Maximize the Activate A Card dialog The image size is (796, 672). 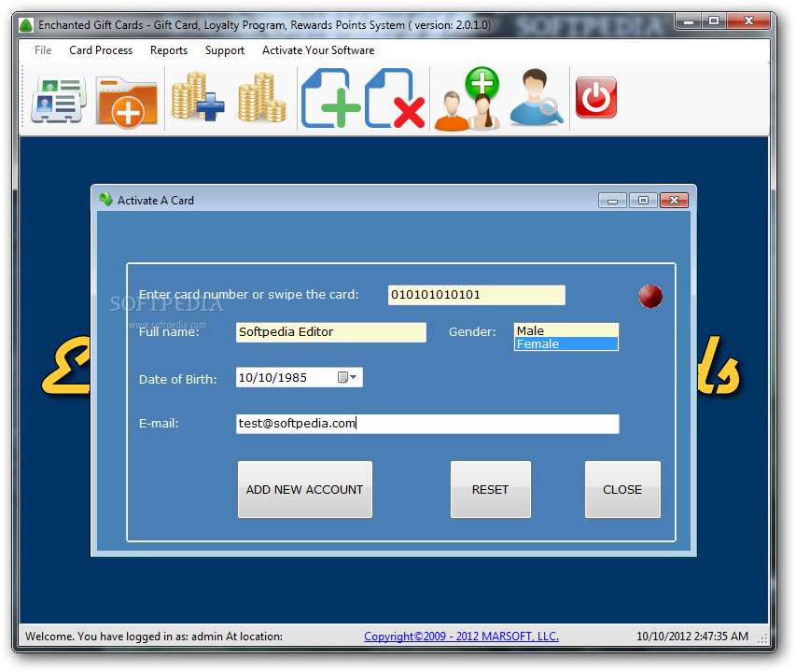(643, 201)
